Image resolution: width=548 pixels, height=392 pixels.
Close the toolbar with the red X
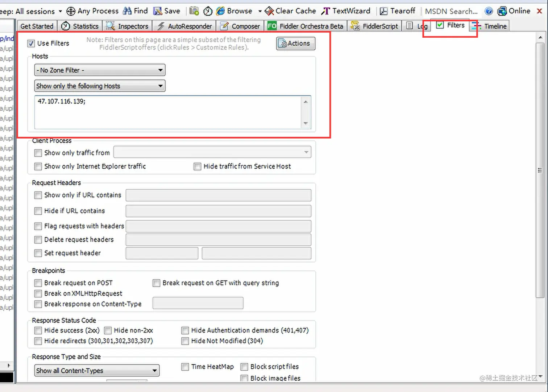click(x=539, y=11)
